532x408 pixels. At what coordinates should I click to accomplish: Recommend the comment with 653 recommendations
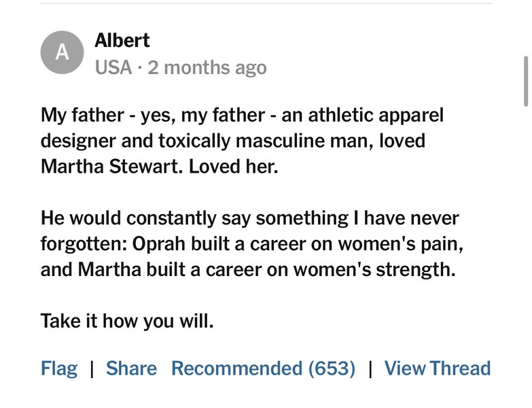(264, 369)
